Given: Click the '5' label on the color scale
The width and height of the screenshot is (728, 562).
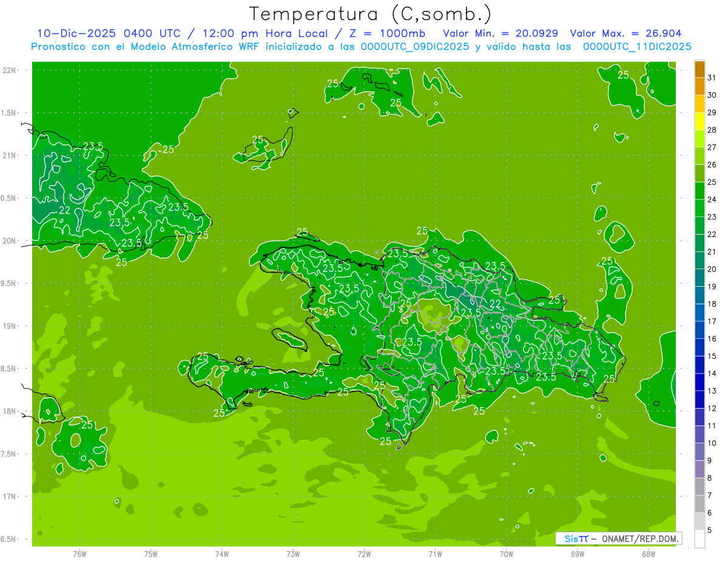Looking at the screenshot, I should (x=709, y=530).
